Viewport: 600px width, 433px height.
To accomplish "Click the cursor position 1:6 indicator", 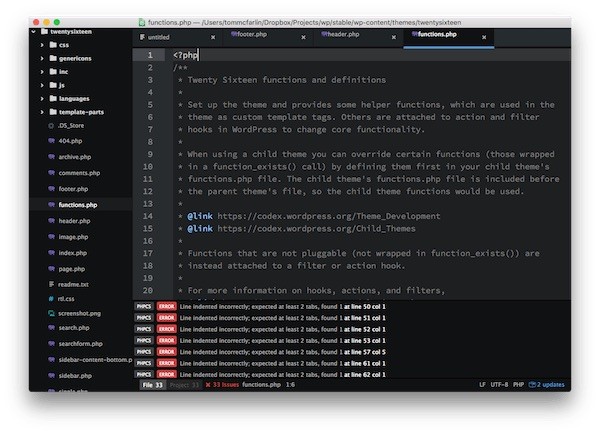I will coord(290,385).
